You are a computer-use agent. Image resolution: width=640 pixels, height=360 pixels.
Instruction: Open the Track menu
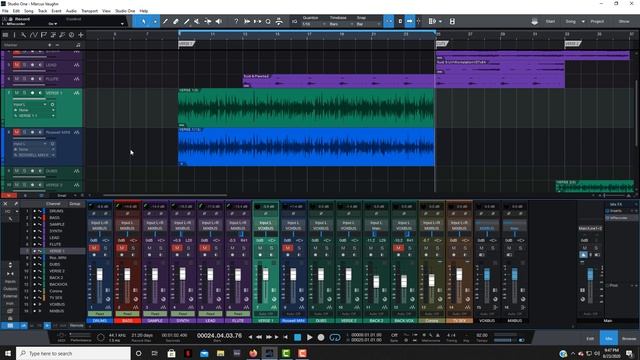[42, 11]
